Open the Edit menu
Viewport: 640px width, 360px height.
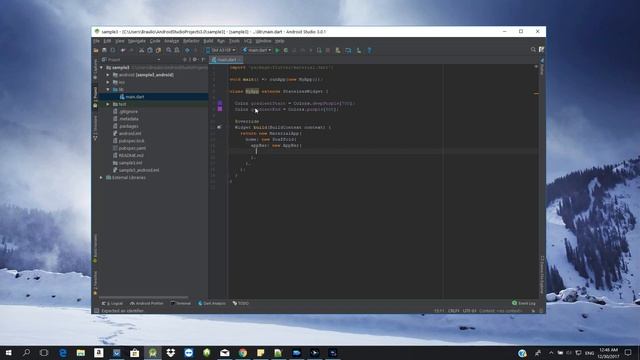107,41
